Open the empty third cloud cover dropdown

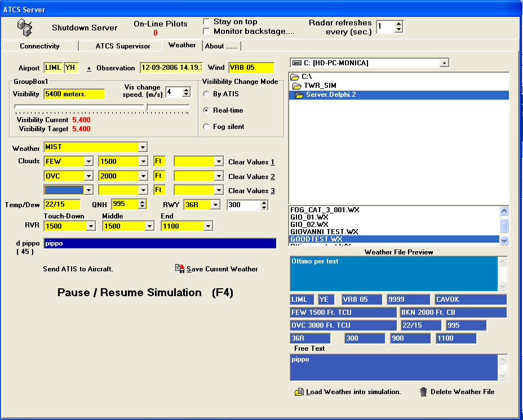pos(88,190)
